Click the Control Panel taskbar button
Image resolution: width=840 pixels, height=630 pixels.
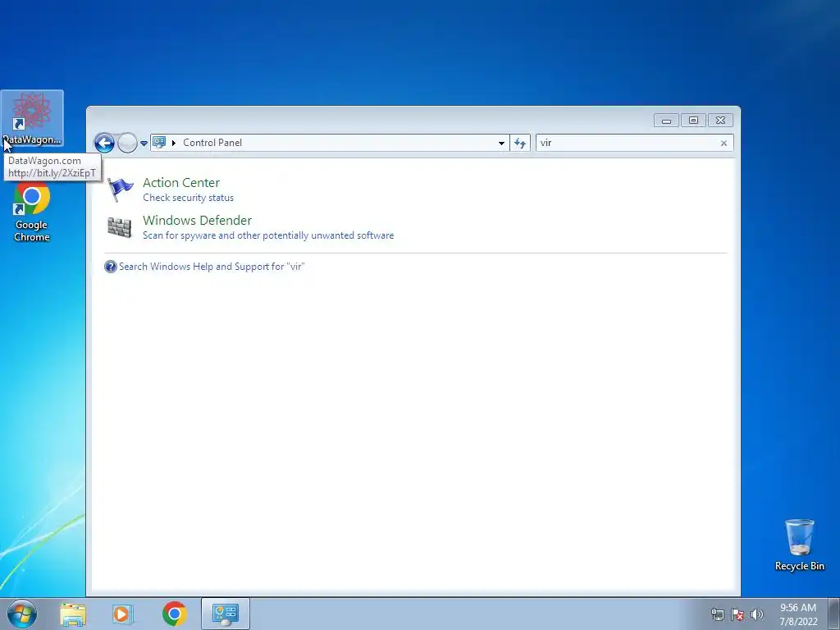[226, 614]
